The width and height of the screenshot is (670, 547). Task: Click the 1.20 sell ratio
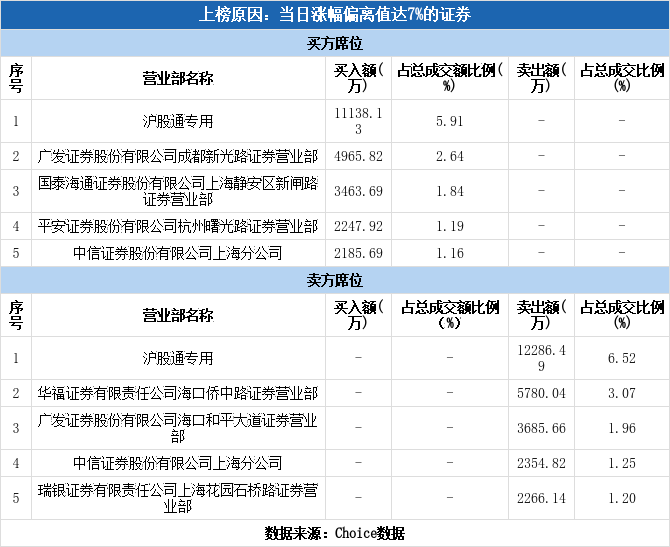click(622, 498)
